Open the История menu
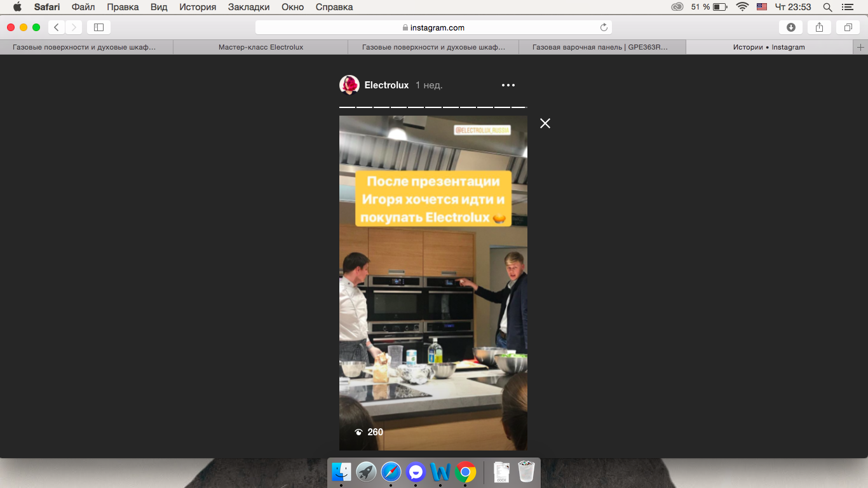868x488 pixels. (x=198, y=7)
